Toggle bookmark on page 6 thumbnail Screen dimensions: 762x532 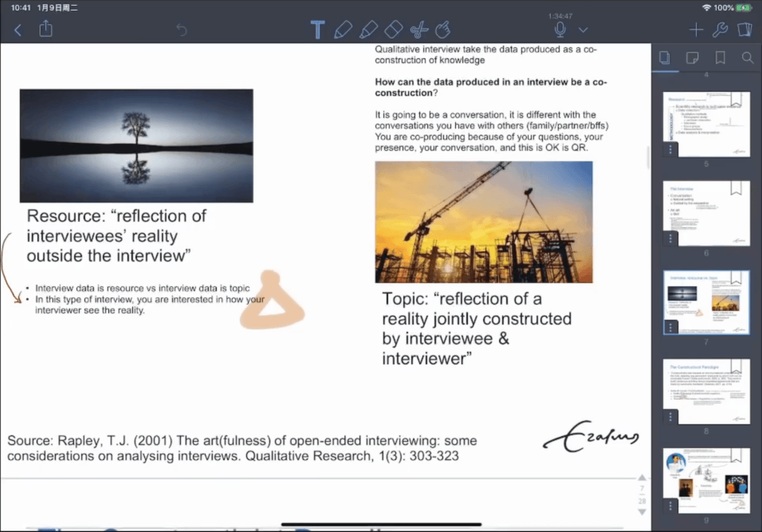tap(736, 188)
